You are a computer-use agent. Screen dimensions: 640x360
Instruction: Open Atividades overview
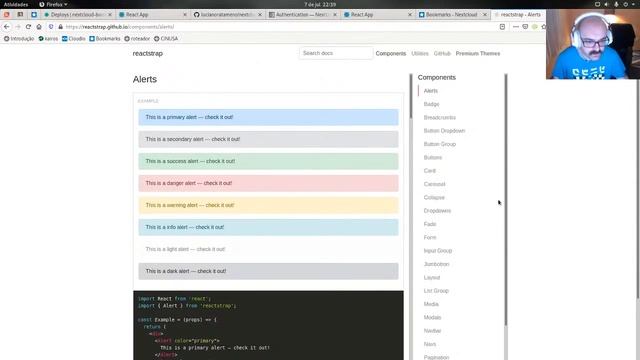pyautogui.click(x=16, y=4)
